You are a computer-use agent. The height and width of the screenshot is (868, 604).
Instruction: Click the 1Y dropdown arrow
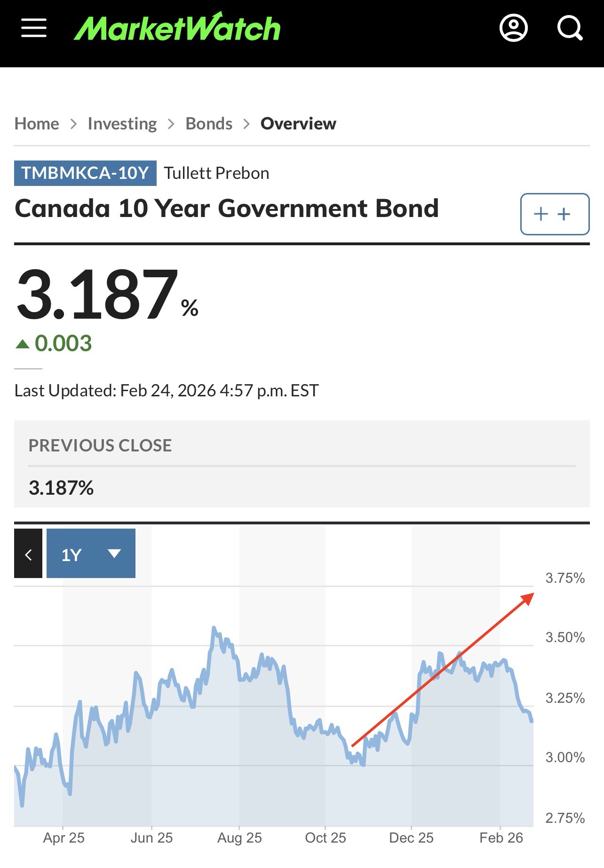tap(114, 554)
